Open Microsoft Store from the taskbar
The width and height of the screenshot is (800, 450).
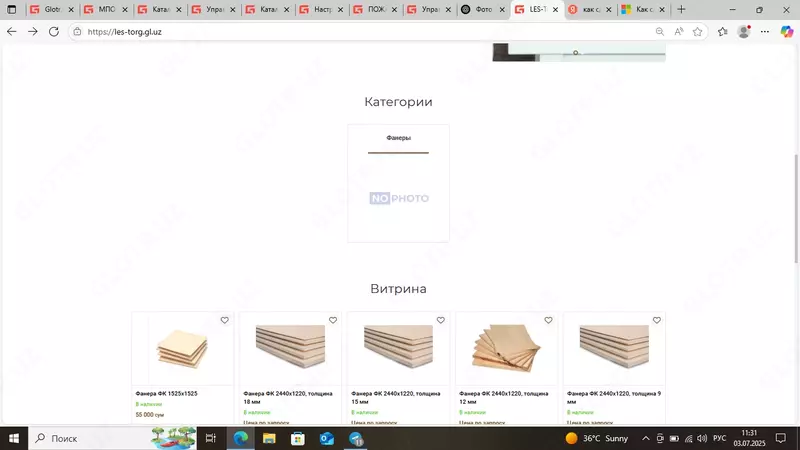coord(297,438)
